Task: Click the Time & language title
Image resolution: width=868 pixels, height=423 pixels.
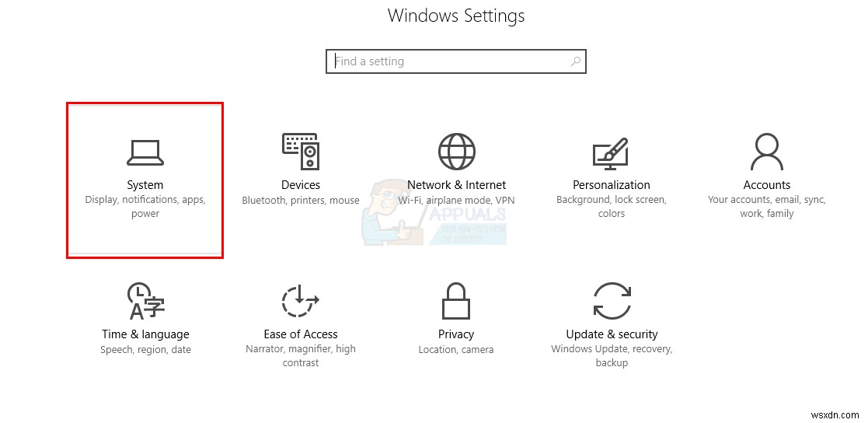Action: click(145, 334)
